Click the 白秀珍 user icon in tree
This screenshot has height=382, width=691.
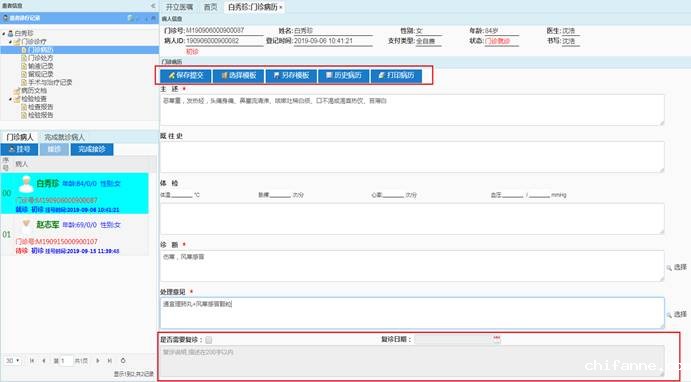click(11, 33)
